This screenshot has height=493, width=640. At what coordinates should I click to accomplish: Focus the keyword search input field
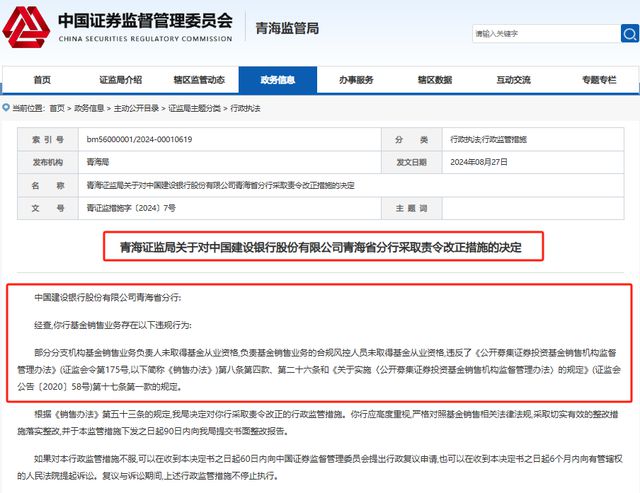coord(546,33)
